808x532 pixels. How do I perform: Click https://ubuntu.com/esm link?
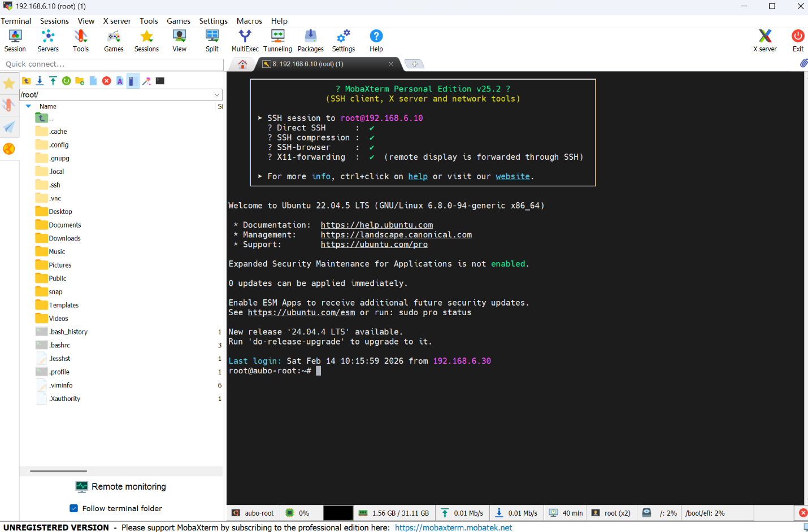point(301,312)
